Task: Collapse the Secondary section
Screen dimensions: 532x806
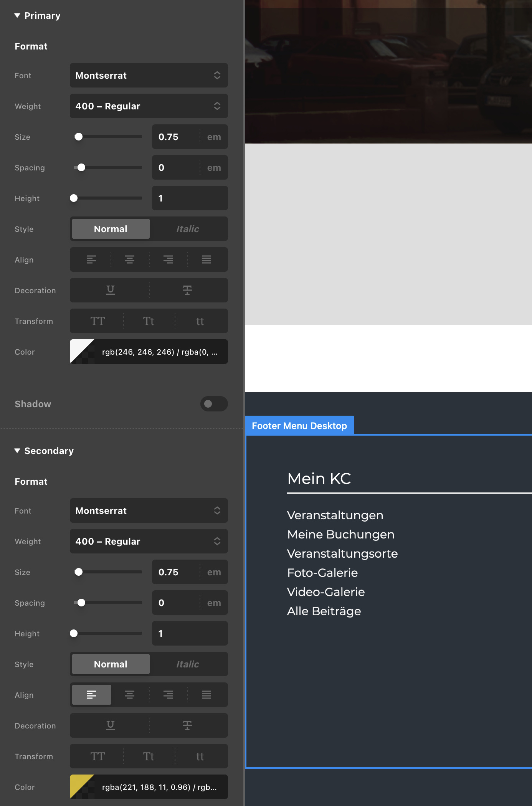Action: click(17, 451)
